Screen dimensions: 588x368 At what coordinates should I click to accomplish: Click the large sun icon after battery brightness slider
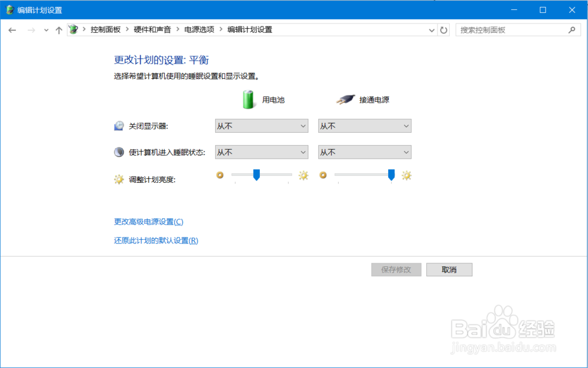[302, 175]
